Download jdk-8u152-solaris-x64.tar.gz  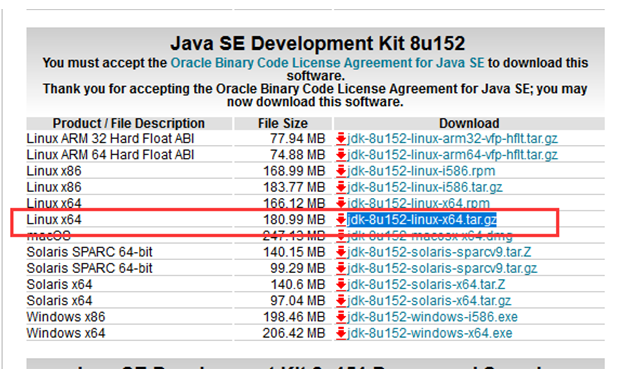click(x=429, y=301)
